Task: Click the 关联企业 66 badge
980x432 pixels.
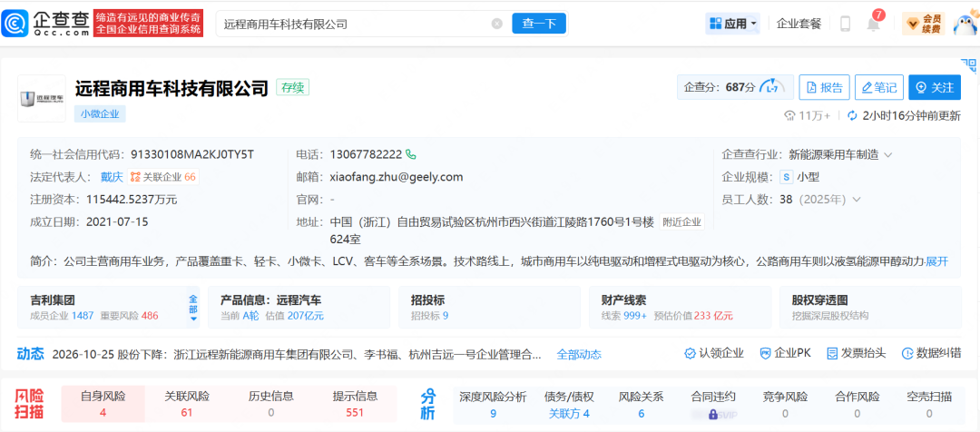Action: [163, 177]
